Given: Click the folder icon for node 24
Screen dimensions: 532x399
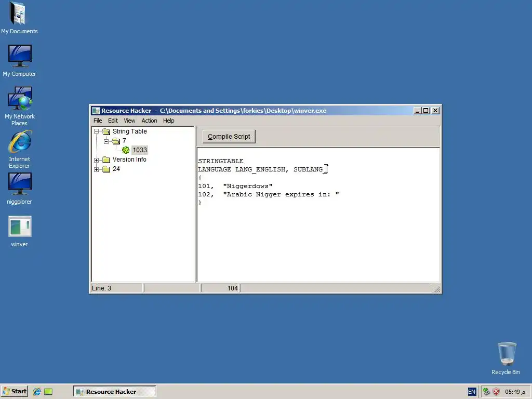Looking at the screenshot, I should (106, 169).
